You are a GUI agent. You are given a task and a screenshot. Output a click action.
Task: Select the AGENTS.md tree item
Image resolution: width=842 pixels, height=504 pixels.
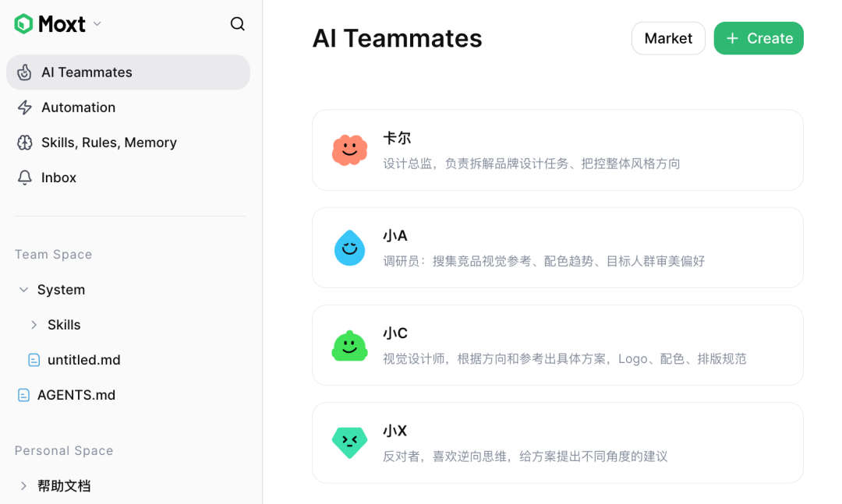click(76, 394)
